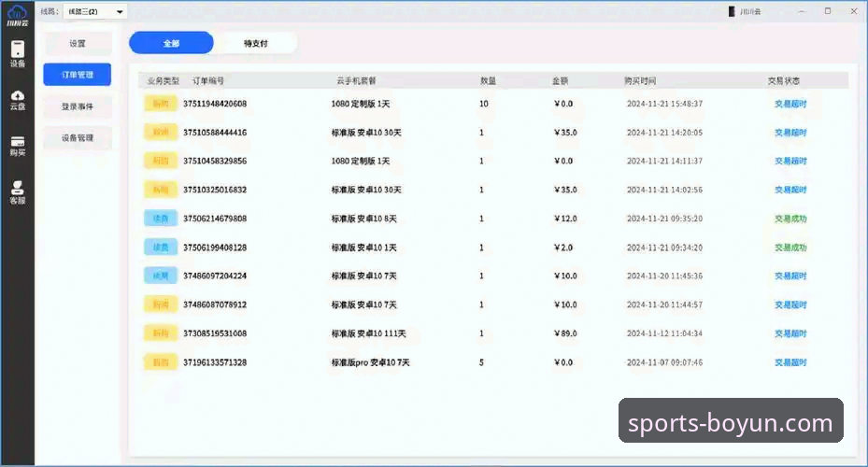868x467 pixels.
Task: Switch to the 全部 tab
Action: 171,43
